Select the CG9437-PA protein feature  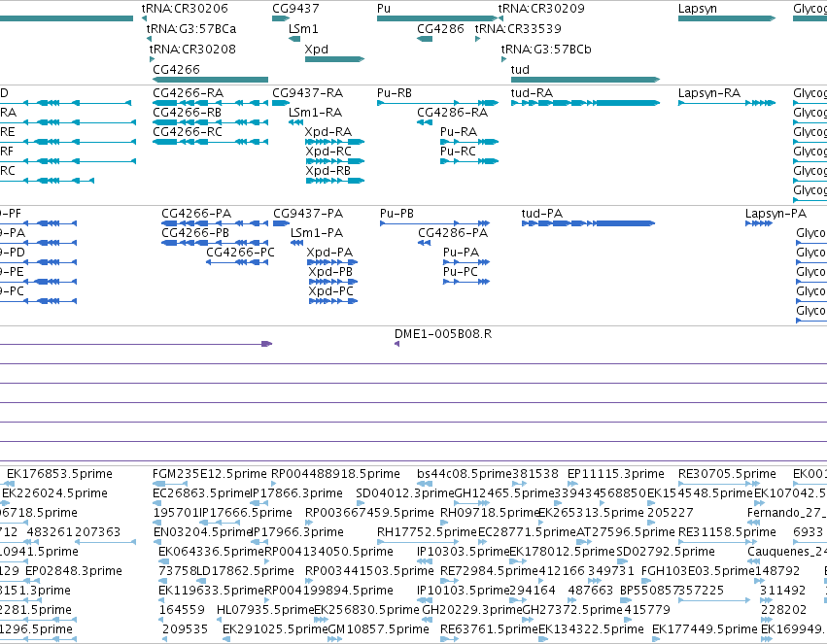pos(281,223)
